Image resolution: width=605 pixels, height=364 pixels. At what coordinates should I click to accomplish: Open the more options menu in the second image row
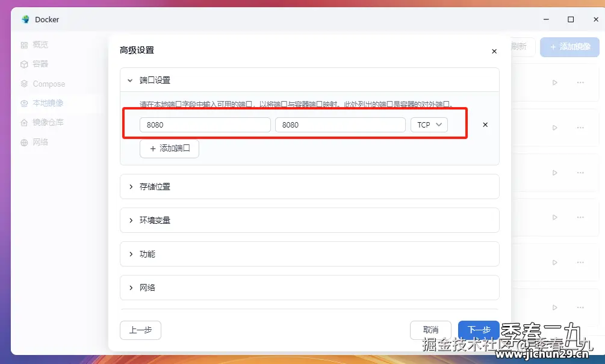580,128
